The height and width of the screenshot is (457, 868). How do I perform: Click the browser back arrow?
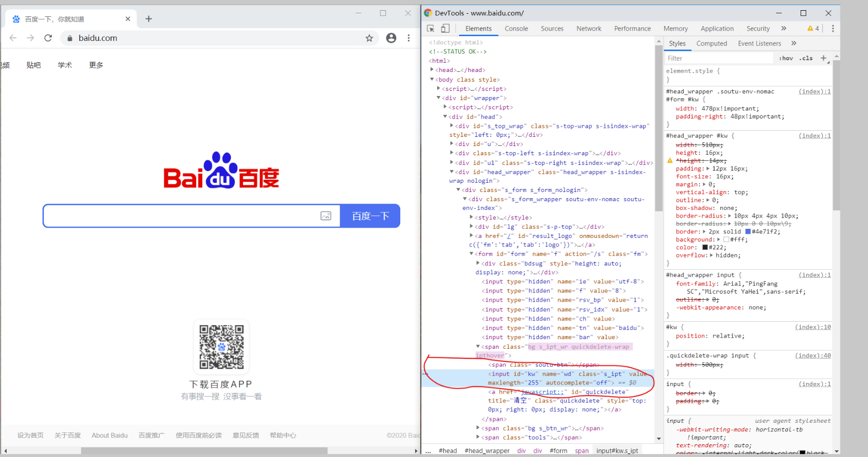coord(13,38)
